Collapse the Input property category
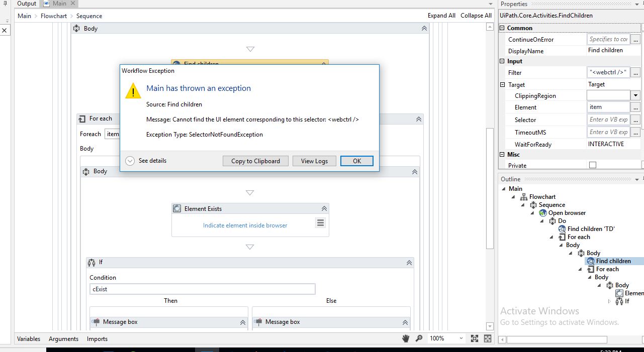The width and height of the screenshot is (644, 352). pos(502,61)
